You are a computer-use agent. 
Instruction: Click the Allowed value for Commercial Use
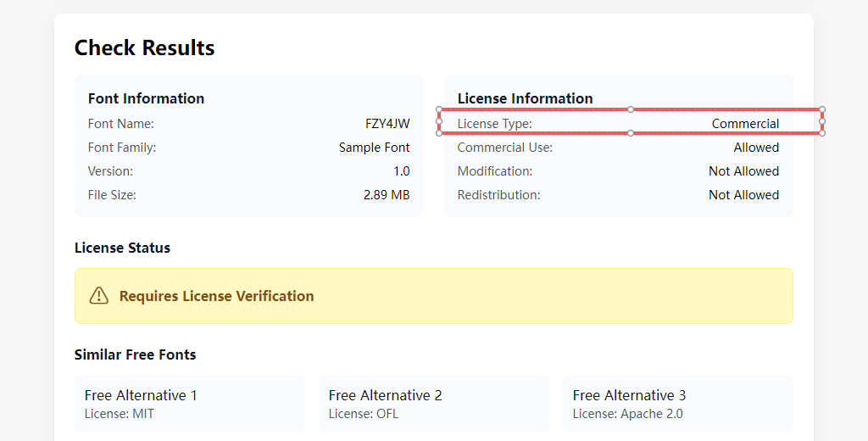point(756,148)
